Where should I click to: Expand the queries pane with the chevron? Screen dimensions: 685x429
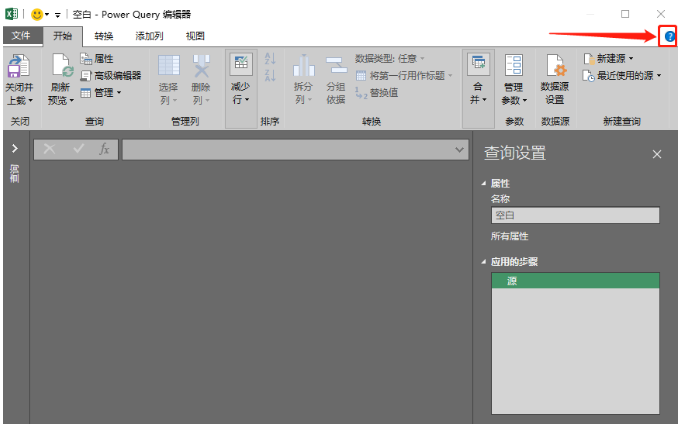15,149
